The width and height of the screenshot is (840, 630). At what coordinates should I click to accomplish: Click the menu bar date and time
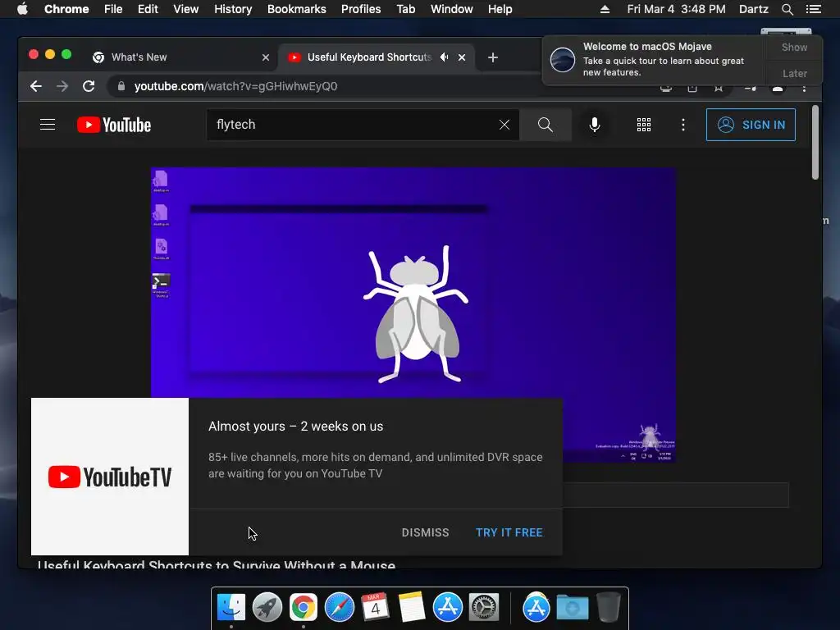click(676, 9)
